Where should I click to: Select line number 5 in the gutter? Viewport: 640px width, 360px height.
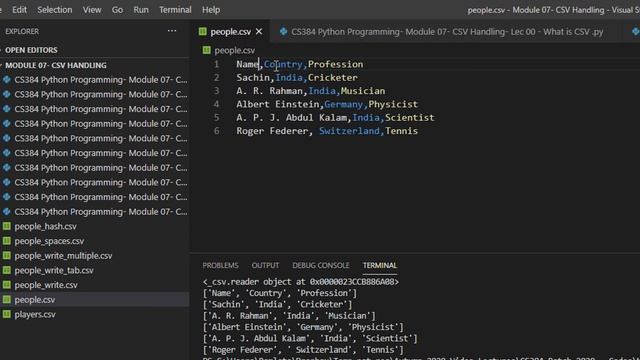point(216,118)
